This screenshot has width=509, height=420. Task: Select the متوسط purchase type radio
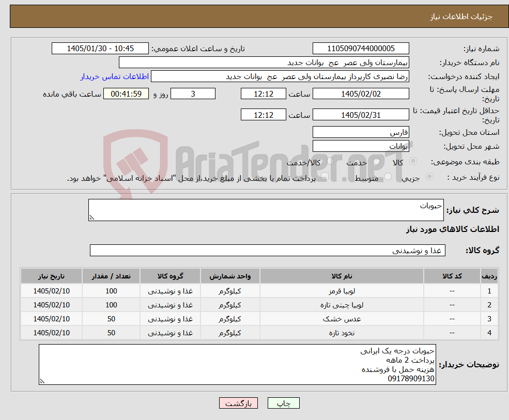pyautogui.click(x=388, y=177)
